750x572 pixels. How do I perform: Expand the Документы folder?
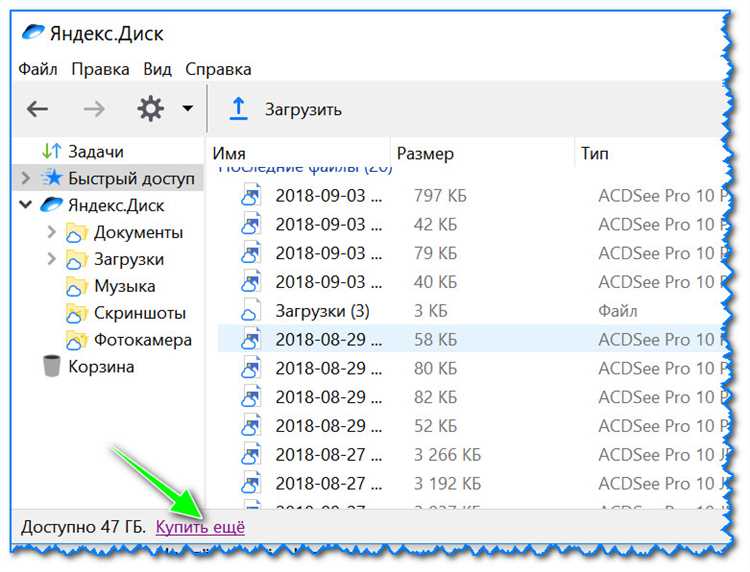coord(51,233)
